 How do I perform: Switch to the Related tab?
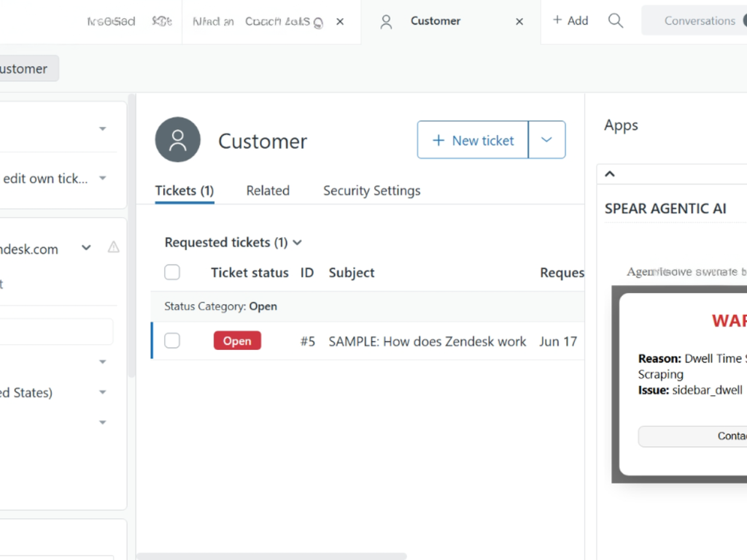(268, 190)
